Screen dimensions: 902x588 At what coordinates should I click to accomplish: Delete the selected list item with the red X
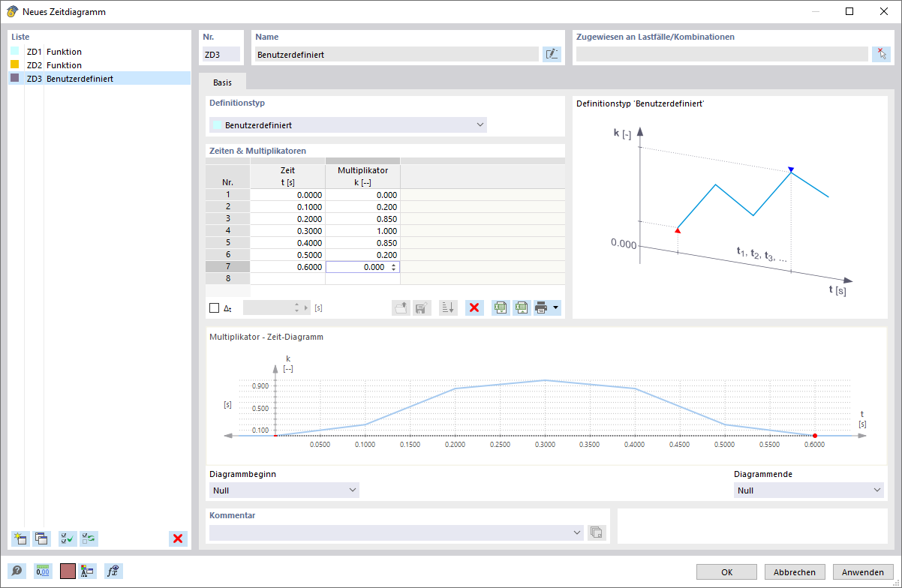coord(178,538)
